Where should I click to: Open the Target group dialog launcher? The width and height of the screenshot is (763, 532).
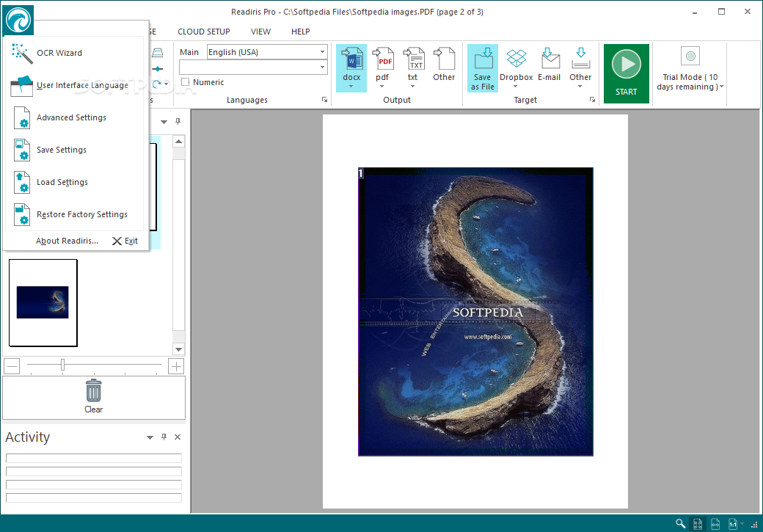pos(592,100)
